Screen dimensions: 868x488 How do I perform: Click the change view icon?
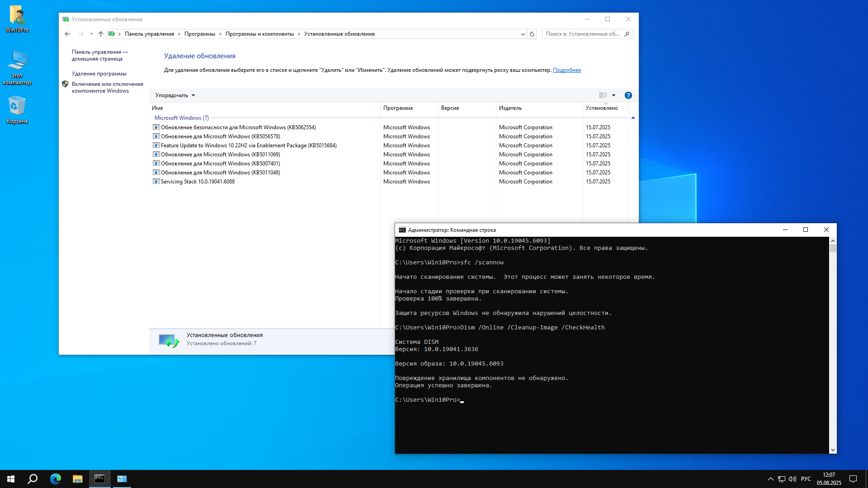point(603,95)
